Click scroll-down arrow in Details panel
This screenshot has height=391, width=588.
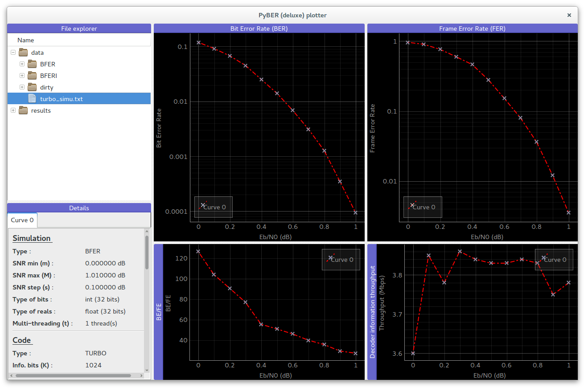(147, 369)
